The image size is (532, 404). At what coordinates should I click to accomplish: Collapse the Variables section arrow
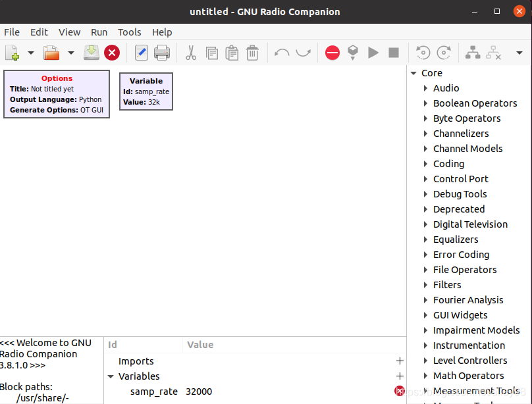pos(111,376)
